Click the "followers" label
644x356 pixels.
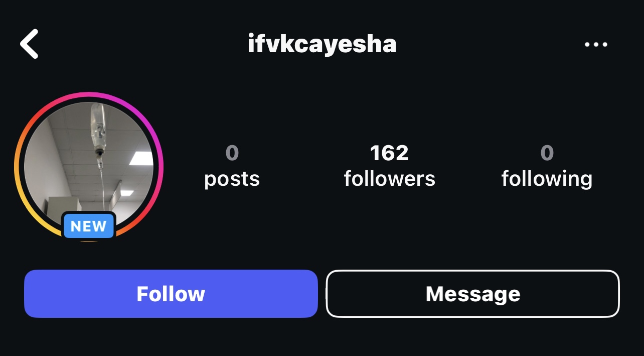pyautogui.click(x=390, y=179)
